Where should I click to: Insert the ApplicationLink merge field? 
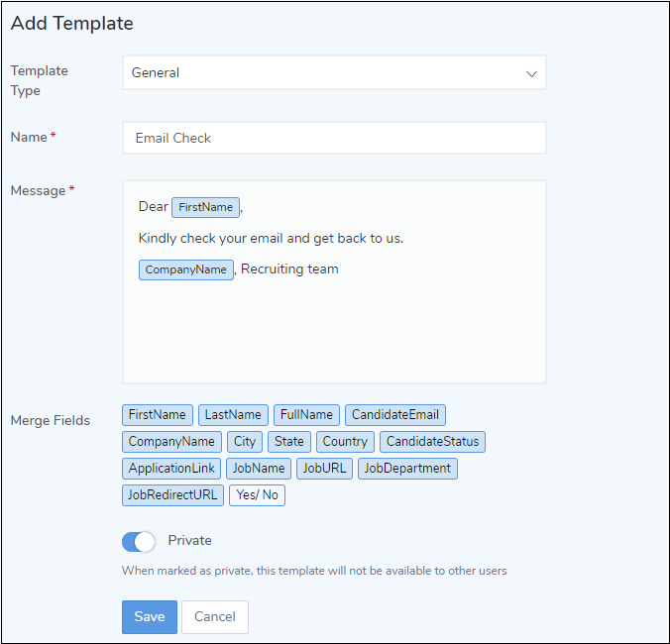point(171,469)
